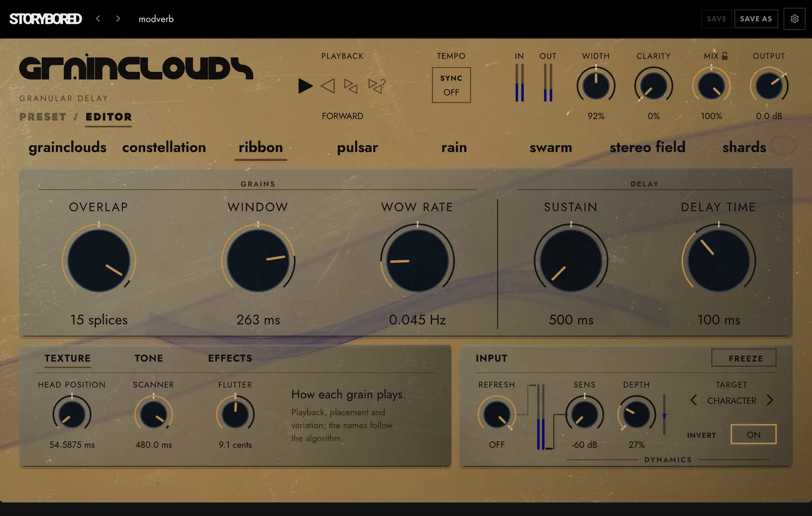Click the OUTPUT knob

click(x=769, y=86)
